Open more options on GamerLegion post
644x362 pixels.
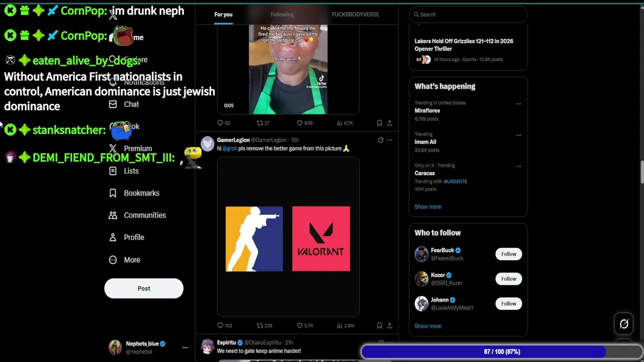click(389, 140)
